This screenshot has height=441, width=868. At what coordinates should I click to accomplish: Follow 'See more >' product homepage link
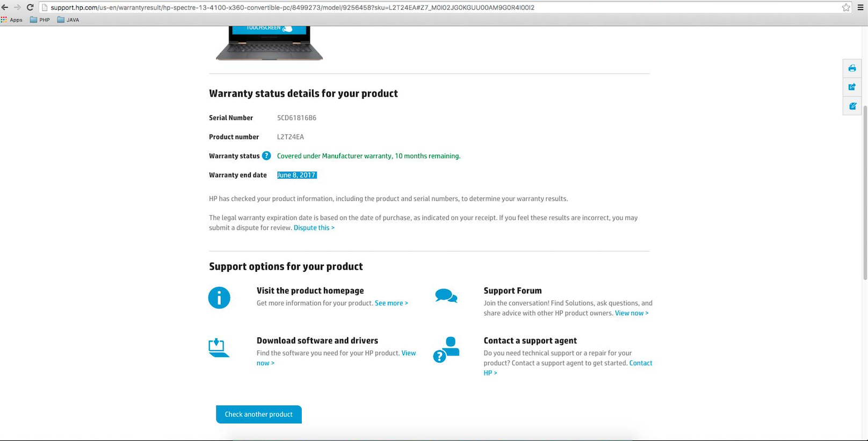(392, 303)
